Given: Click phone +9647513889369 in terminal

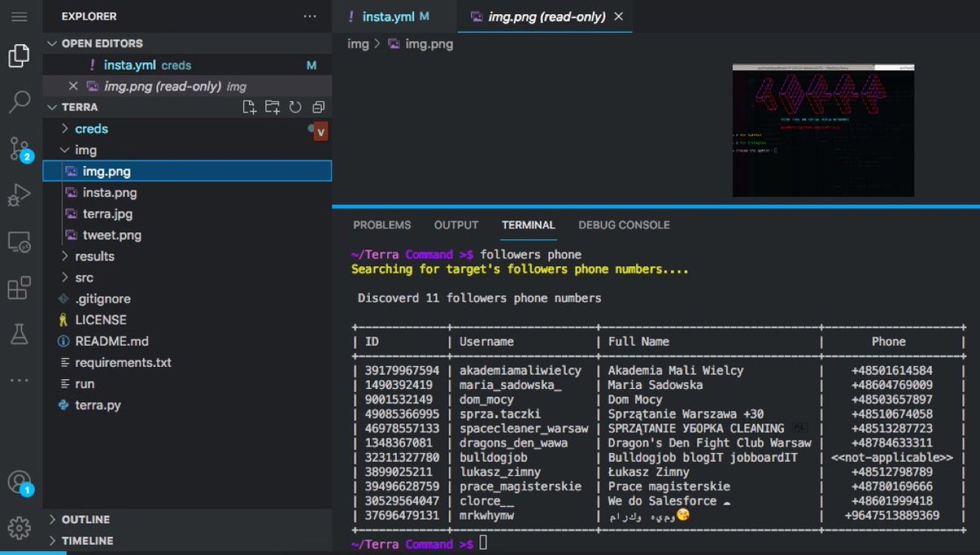Looking at the screenshot, I should [x=892, y=516].
